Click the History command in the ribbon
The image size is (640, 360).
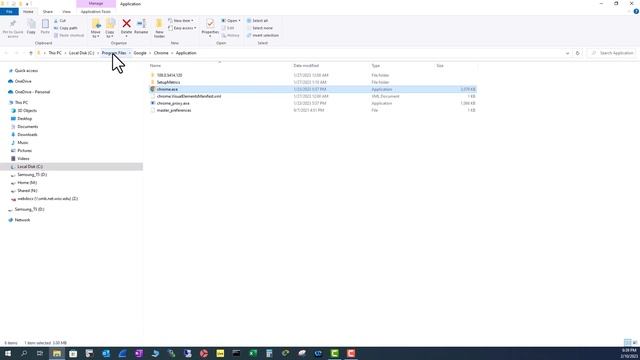pyautogui.click(x=231, y=36)
